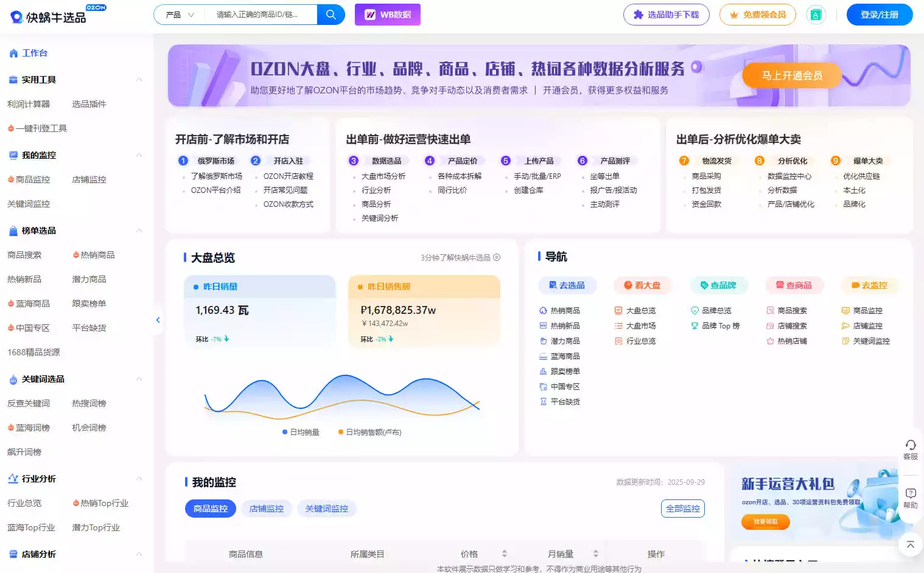Open 利润计算器 in sidebar
This screenshot has height=573, width=924.
click(29, 104)
